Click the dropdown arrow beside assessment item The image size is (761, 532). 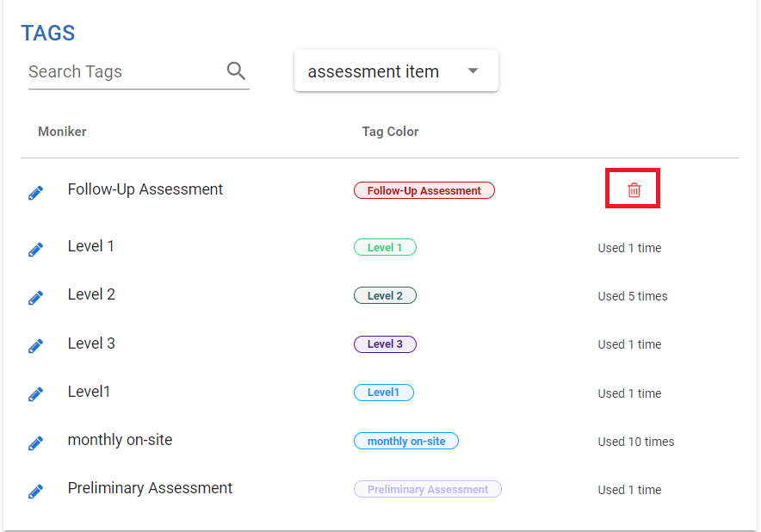473,71
